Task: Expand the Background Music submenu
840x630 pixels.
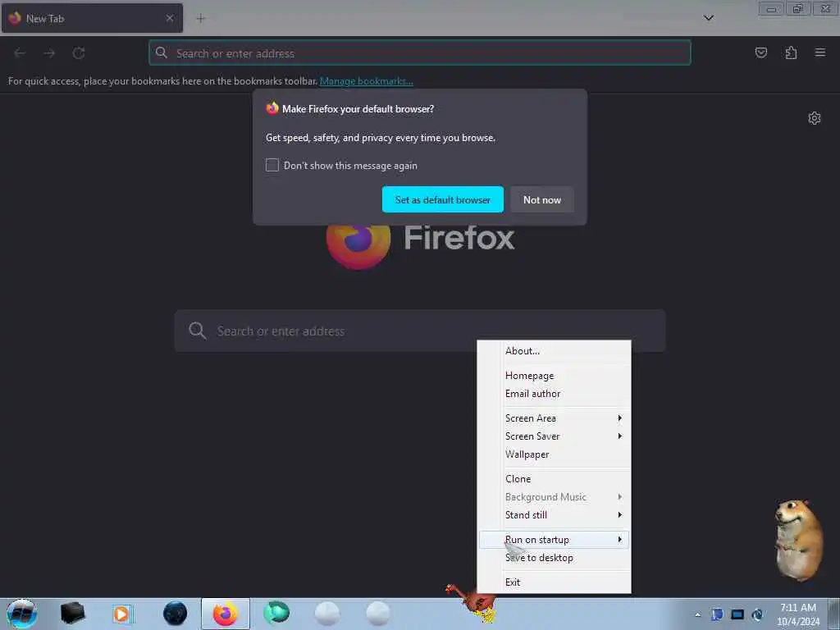Action: click(x=554, y=497)
